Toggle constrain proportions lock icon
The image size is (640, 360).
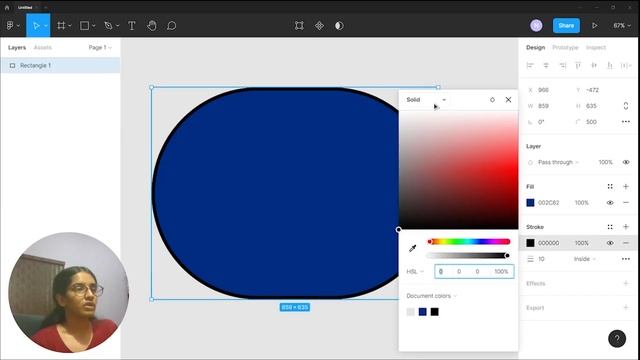pos(626,106)
